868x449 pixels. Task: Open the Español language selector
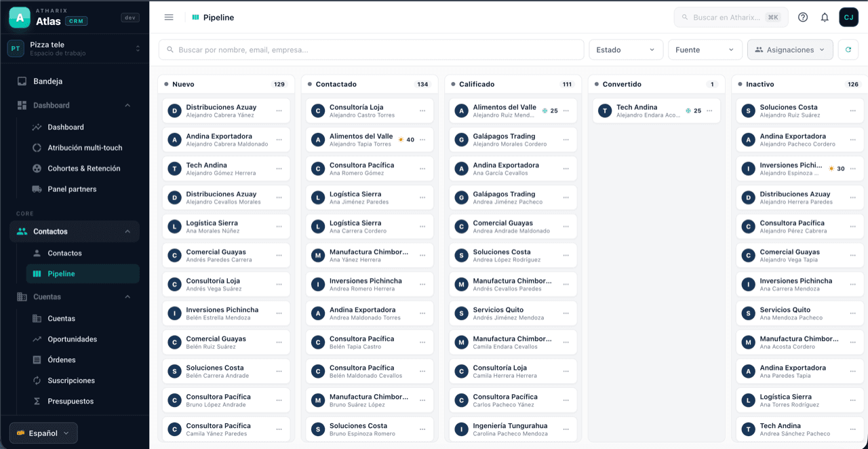pos(43,433)
